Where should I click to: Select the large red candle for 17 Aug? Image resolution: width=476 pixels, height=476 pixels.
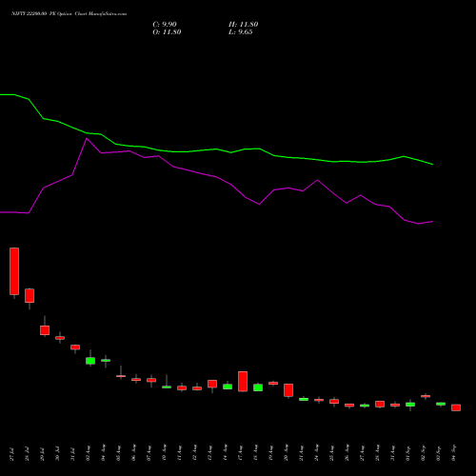[x=243, y=382]
